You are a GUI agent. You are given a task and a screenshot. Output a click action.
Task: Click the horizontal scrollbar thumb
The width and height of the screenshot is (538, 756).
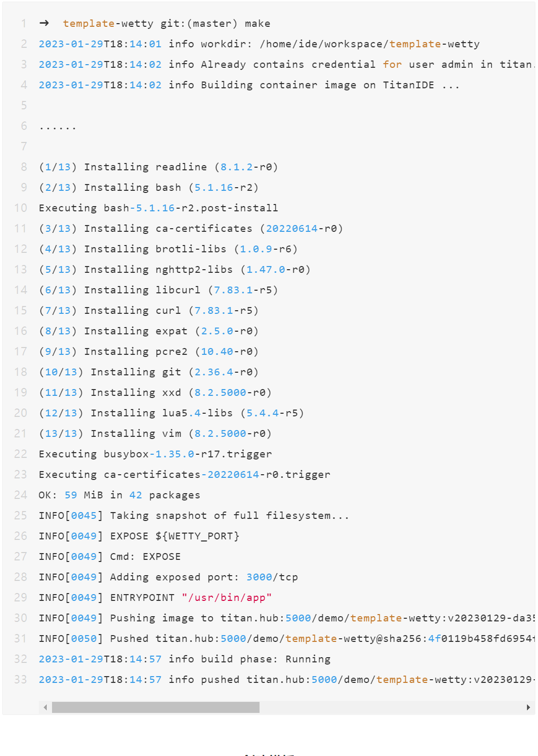point(156,708)
